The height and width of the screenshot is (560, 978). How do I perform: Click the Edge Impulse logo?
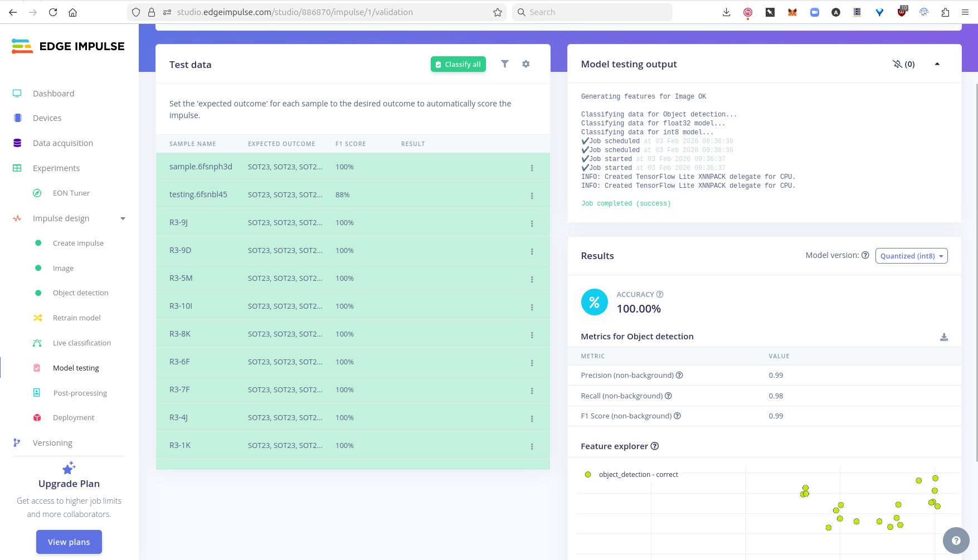68,46
